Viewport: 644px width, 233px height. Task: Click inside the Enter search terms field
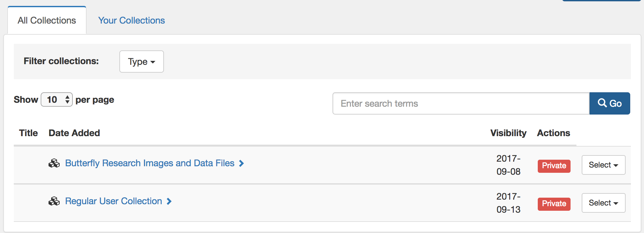pyautogui.click(x=459, y=103)
